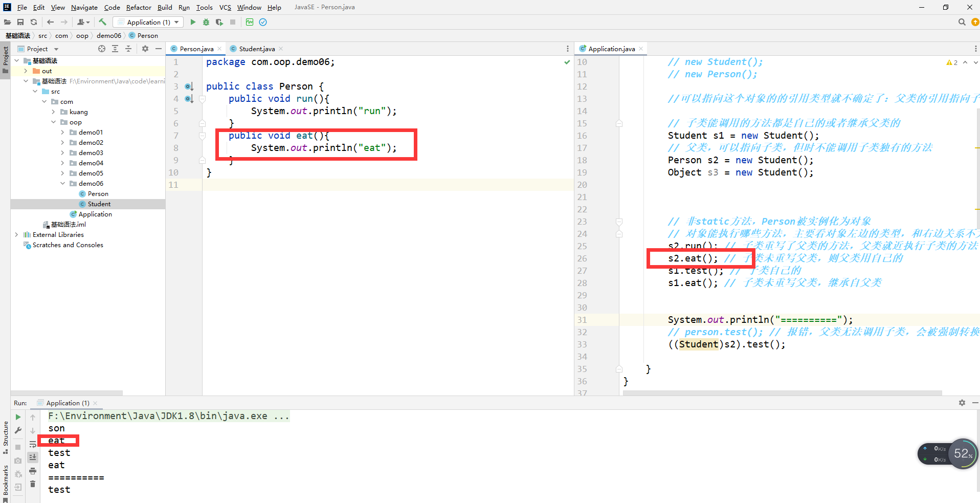Open the VCS menu
Viewport: 980px width, 503px height.
[x=225, y=7]
